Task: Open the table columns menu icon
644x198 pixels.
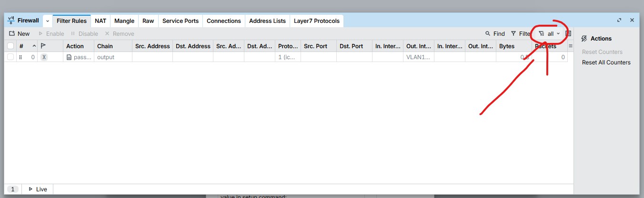Action: 571,46
